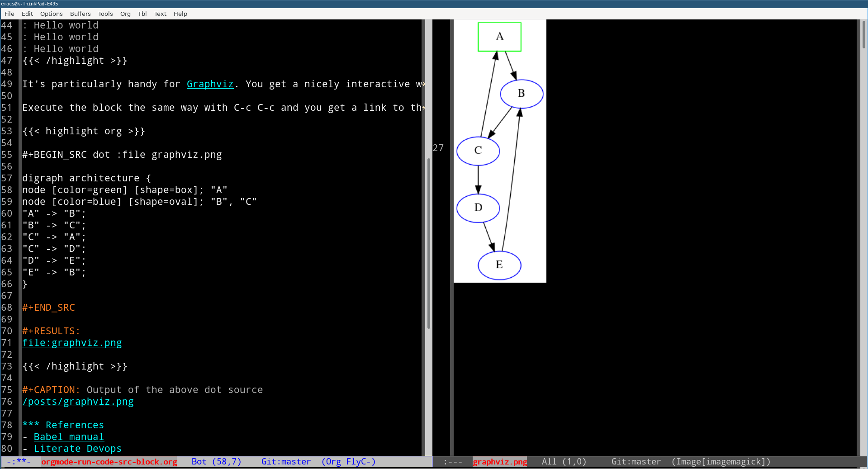The width and height of the screenshot is (868, 469).
Task: Collapse the References heading
Action: point(75,425)
